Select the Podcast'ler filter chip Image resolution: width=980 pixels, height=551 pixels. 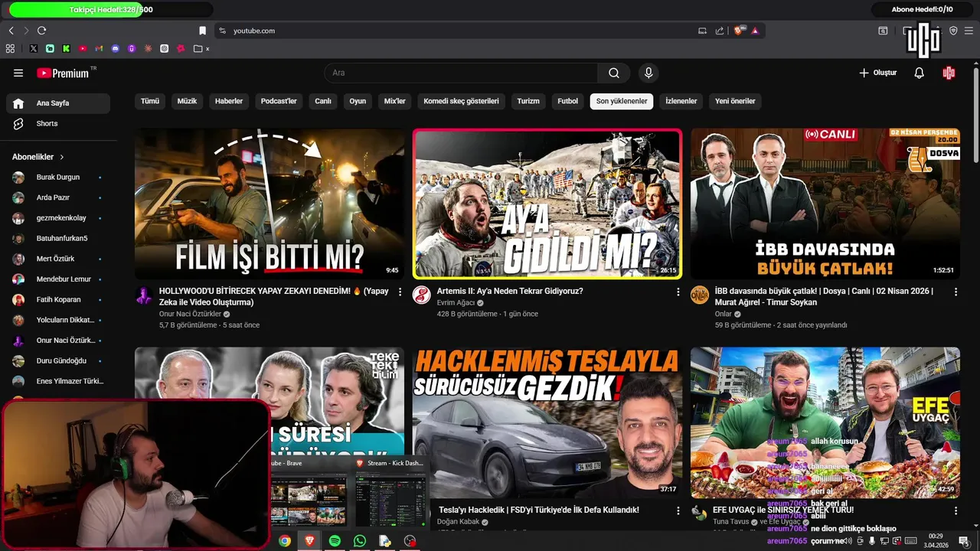pyautogui.click(x=279, y=101)
